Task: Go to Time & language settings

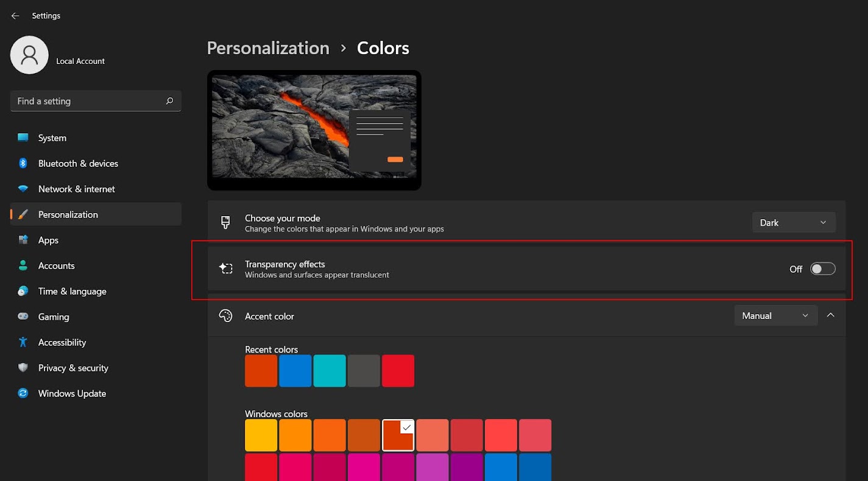Action: [x=72, y=291]
